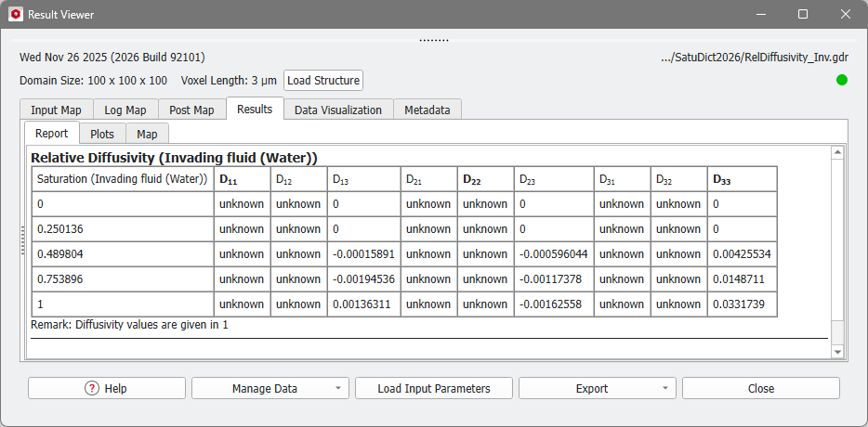
Task: Click the Help question mark icon
Action: (91, 388)
